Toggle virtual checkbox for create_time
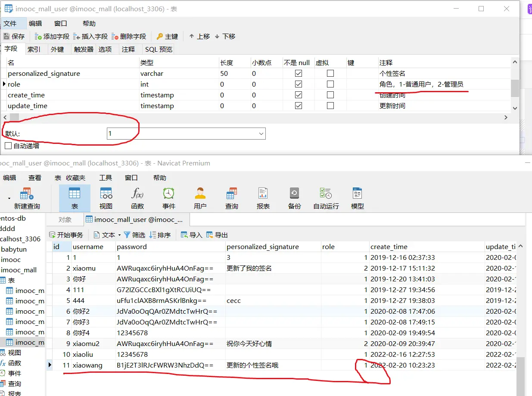 pyautogui.click(x=330, y=95)
